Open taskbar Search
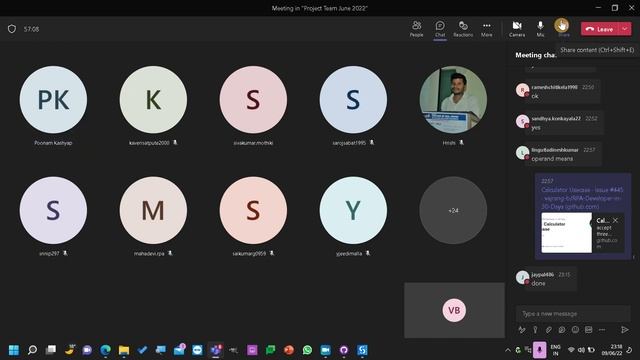The height and width of the screenshot is (360, 640). [32, 350]
